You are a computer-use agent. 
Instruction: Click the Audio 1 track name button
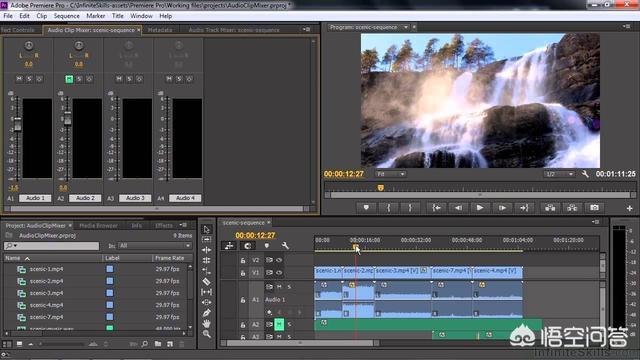[x=35, y=198]
